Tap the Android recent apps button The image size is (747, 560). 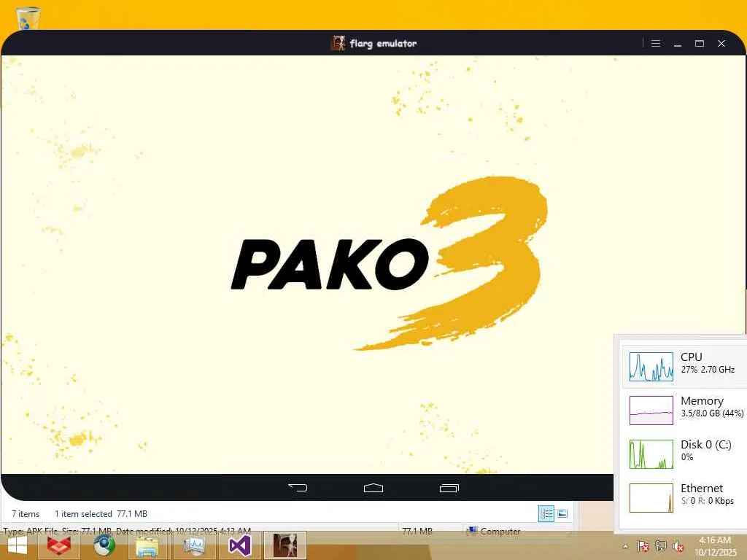(x=449, y=488)
